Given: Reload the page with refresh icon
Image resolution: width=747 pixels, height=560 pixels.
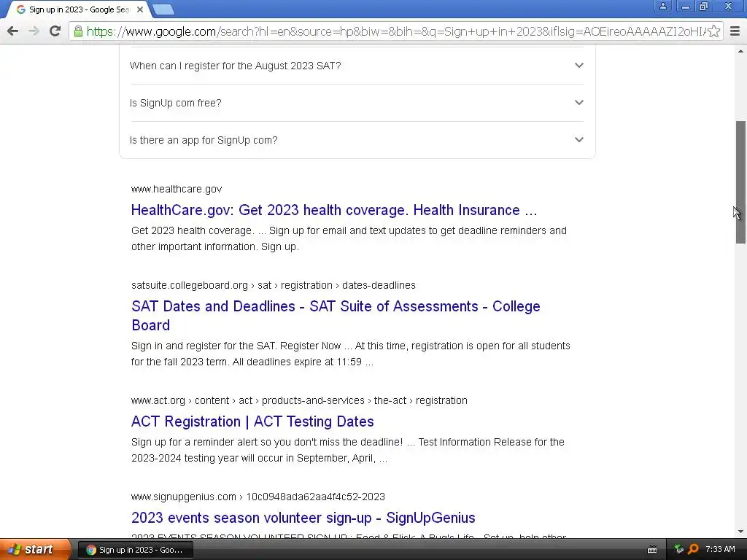Looking at the screenshot, I should coord(55,31).
